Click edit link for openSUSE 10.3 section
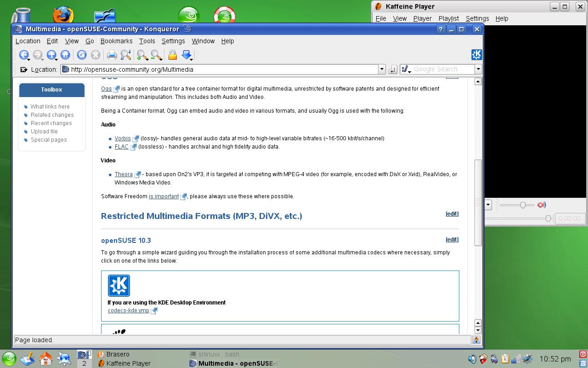Image resolution: width=588 pixels, height=368 pixels. click(452, 240)
